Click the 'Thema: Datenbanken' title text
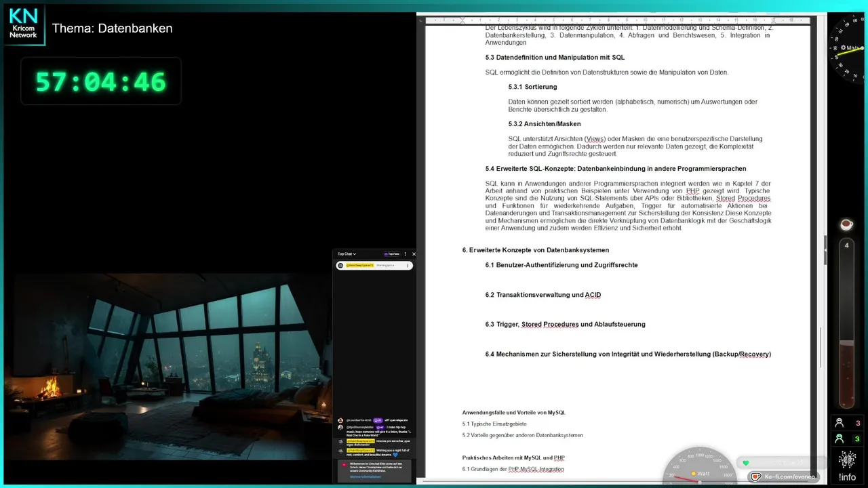Viewport: 868px width, 488px height. tap(113, 28)
